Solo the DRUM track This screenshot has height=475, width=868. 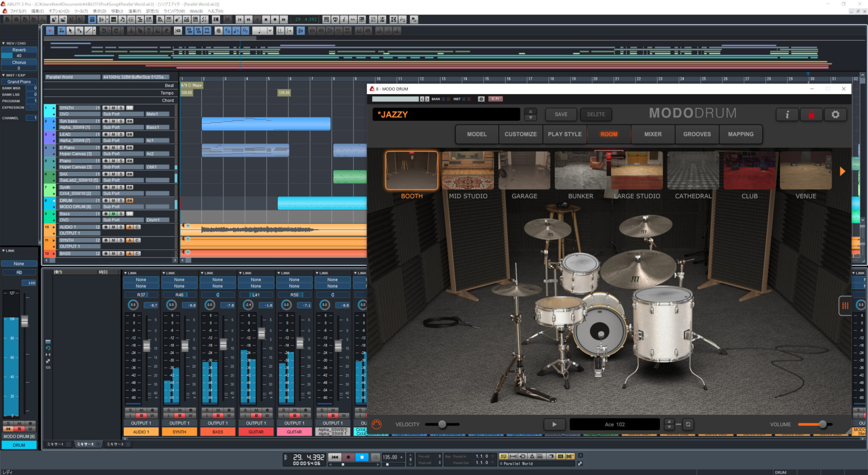pos(121,201)
